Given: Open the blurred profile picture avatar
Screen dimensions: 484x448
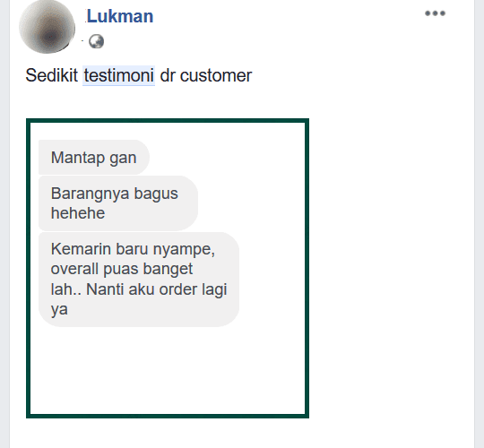Looking at the screenshot, I should click(47, 26).
